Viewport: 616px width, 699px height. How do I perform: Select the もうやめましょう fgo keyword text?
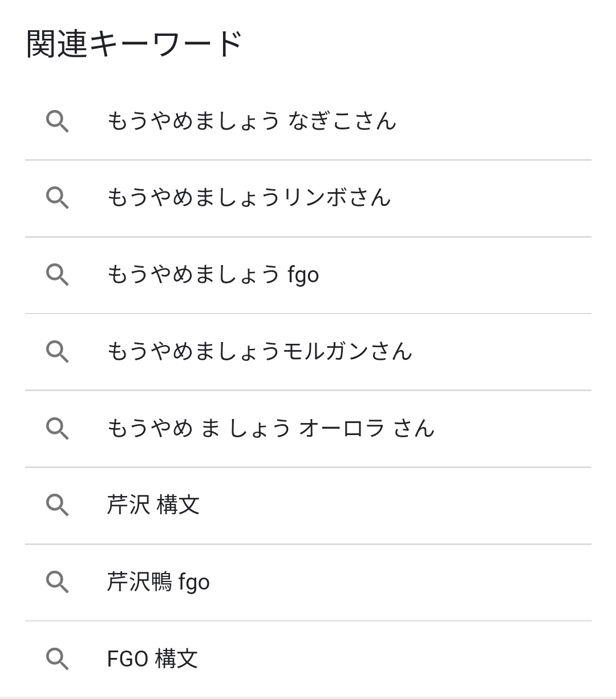[213, 275]
